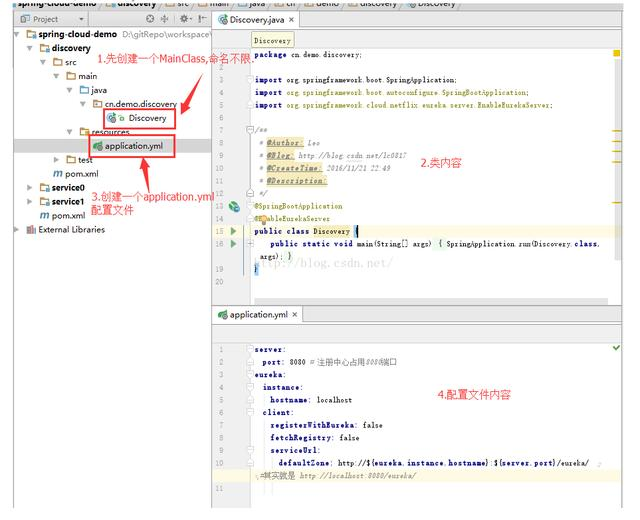Close the Discovery.java tab

(291, 20)
